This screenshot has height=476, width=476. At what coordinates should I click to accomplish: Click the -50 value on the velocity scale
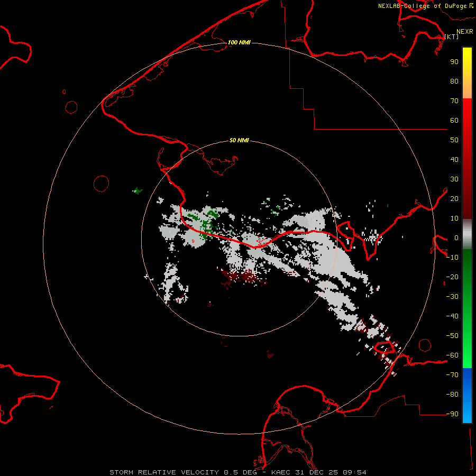(x=452, y=336)
